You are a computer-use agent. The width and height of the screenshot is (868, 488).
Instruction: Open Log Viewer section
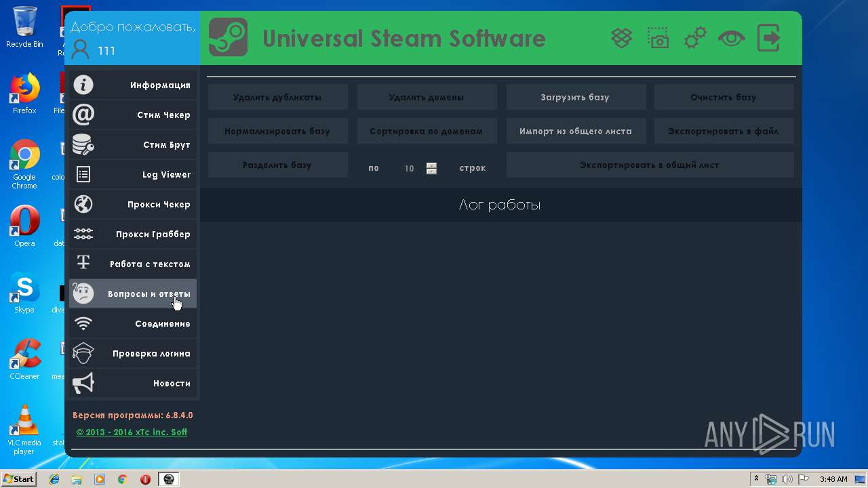click(x=133, y=174)
